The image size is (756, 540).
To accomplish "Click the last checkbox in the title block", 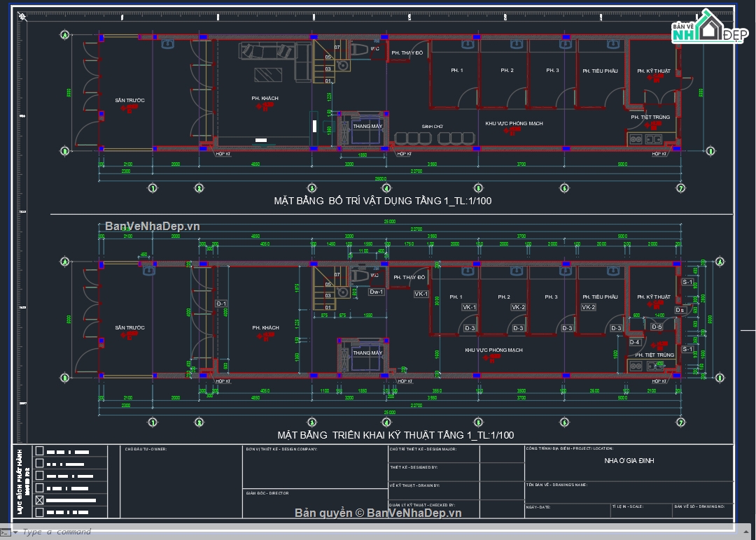I will [x=39, y=512].
